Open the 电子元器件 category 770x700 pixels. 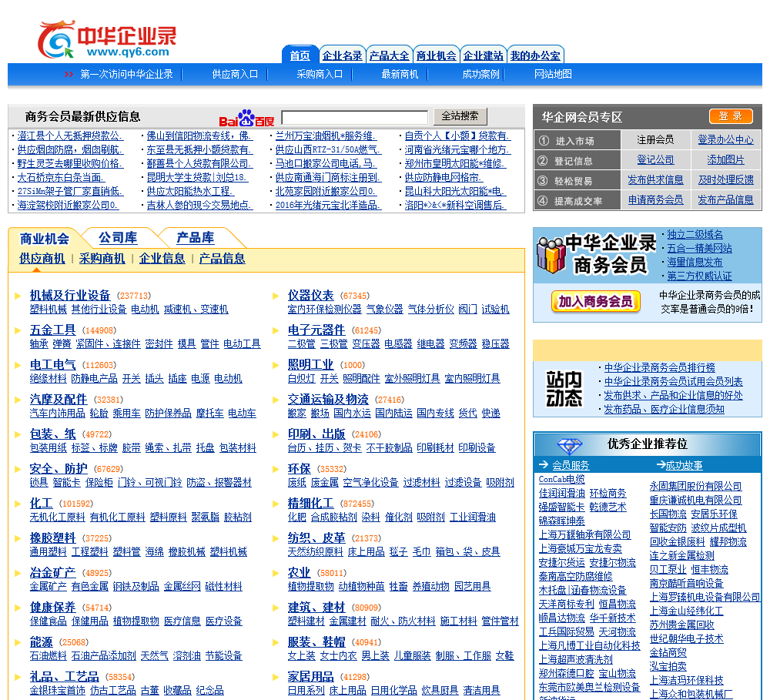coord(316,330)
